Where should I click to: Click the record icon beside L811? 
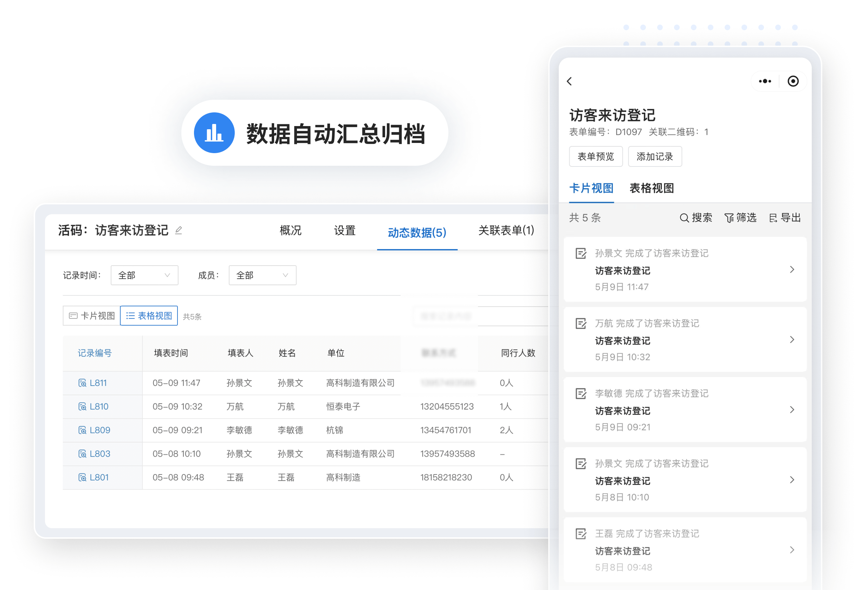click(82, 383)
